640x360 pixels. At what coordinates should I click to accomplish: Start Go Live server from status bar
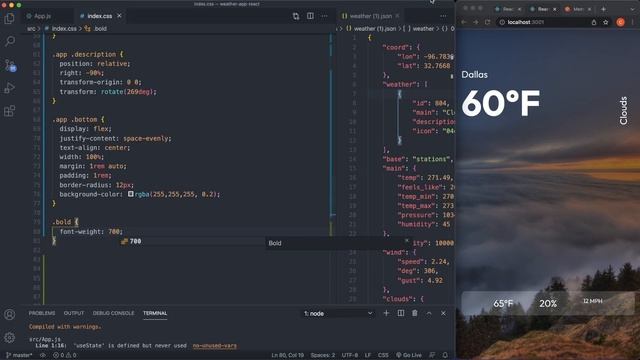409,355
